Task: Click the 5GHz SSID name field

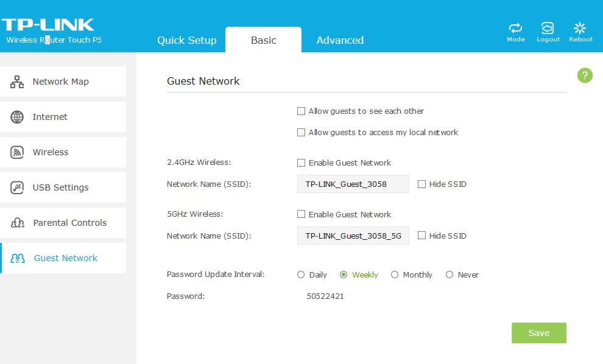Action: pyautogui.click(x=353, y=236)
